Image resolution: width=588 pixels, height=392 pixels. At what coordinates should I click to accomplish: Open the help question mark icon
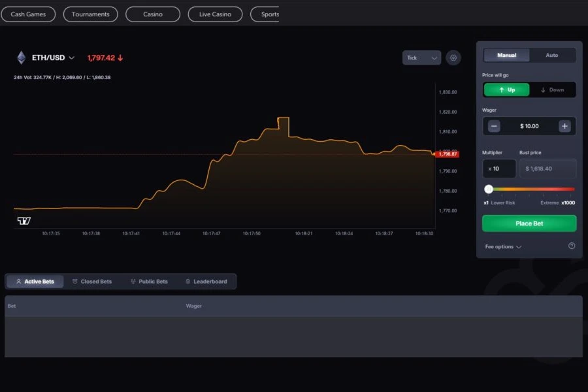tap(572, 246)
